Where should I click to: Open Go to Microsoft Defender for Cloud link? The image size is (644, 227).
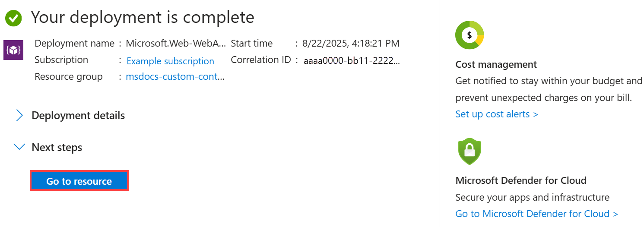pyautogui.click(x=537, y=214)
